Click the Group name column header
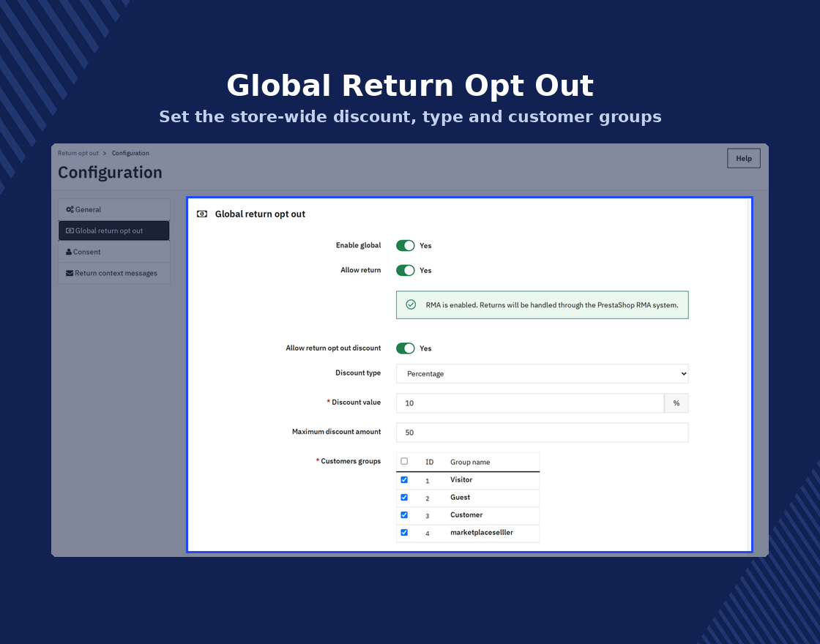This screenshot has height=644, width=820. coord(470,462)
